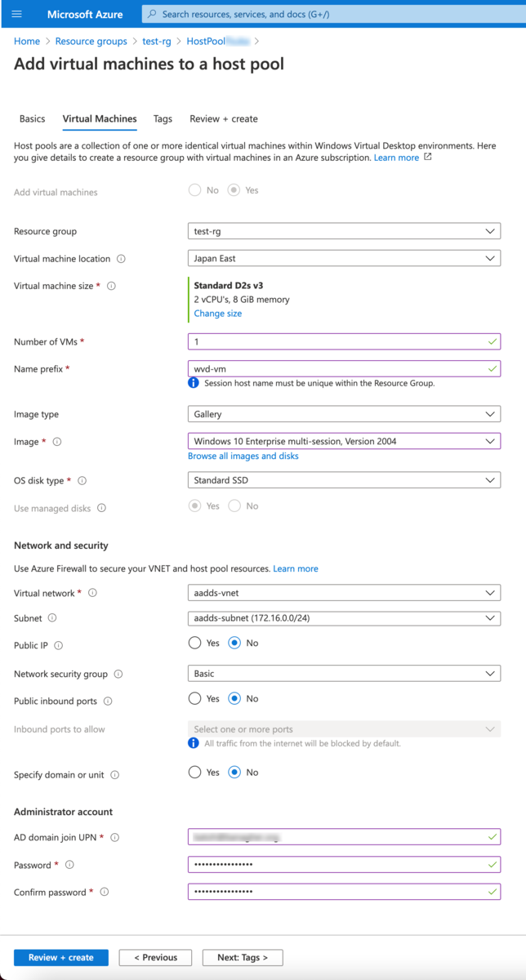
Task: Click the Name prefix field
Action: point(344,369)
